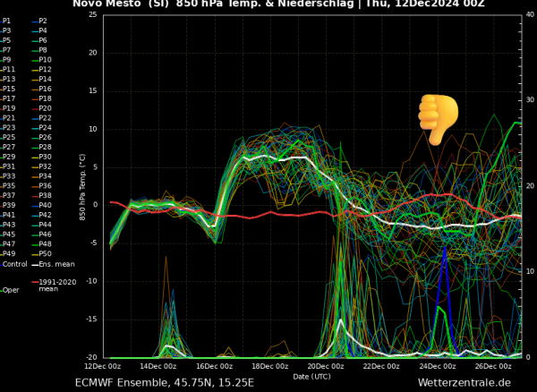
Task: Select the Oper legend entry
Action: coord(10,290)
